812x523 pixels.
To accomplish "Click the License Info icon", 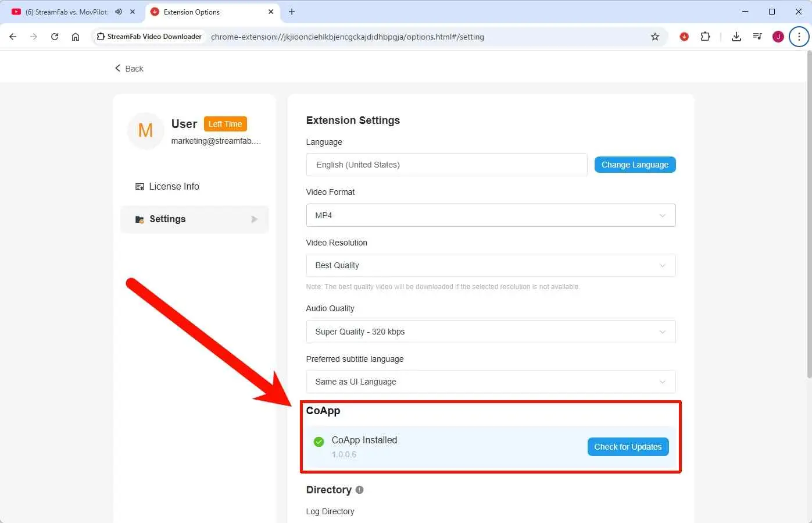I will pyautogui.click(x=139, y=187).
